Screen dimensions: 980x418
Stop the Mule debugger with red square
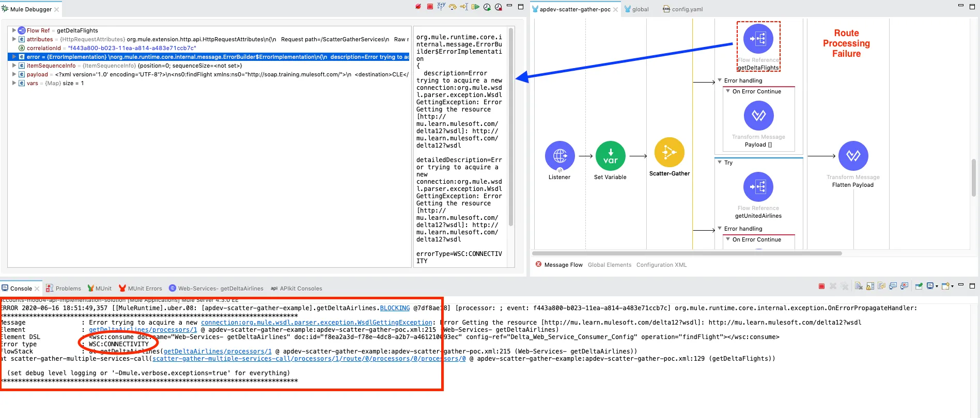pyautogui.click(x=430, y=6)
